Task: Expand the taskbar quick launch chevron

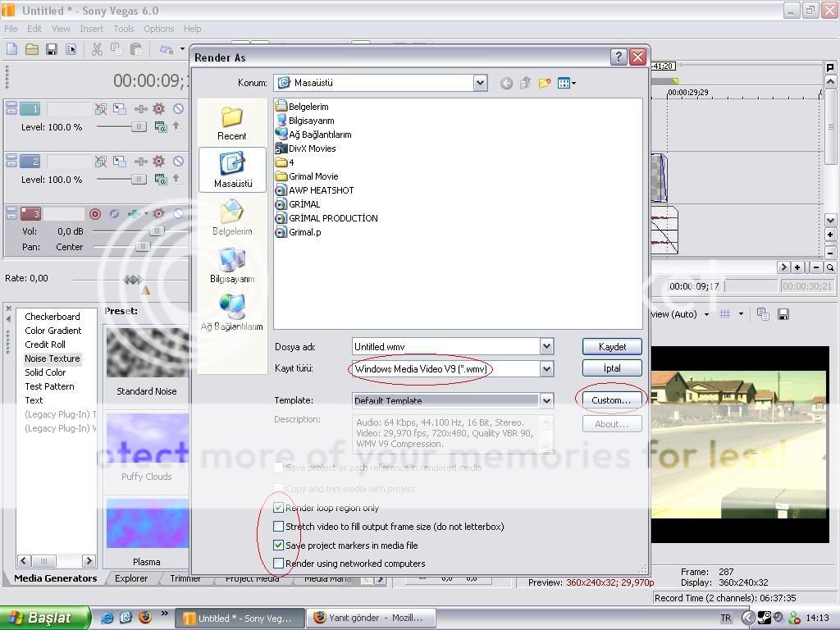Action: click(164, 614)
